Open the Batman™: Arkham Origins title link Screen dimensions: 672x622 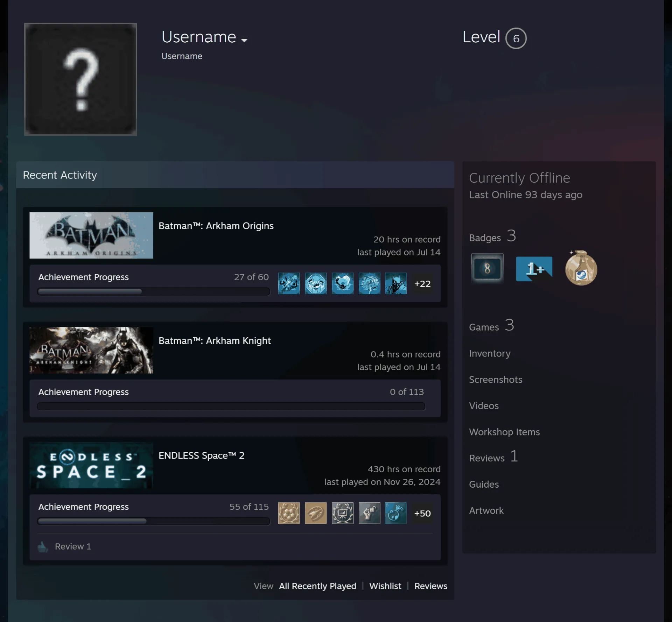point(216,226)
